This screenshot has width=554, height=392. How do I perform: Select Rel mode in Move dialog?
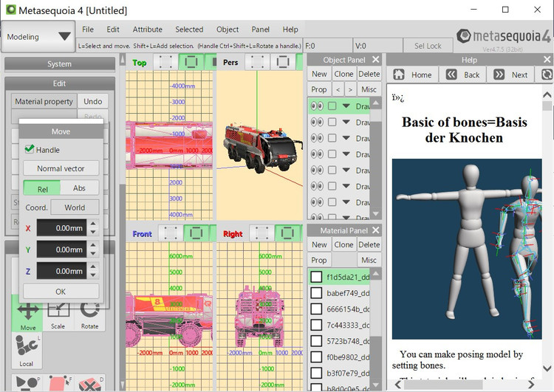click(x=42, y=188)
